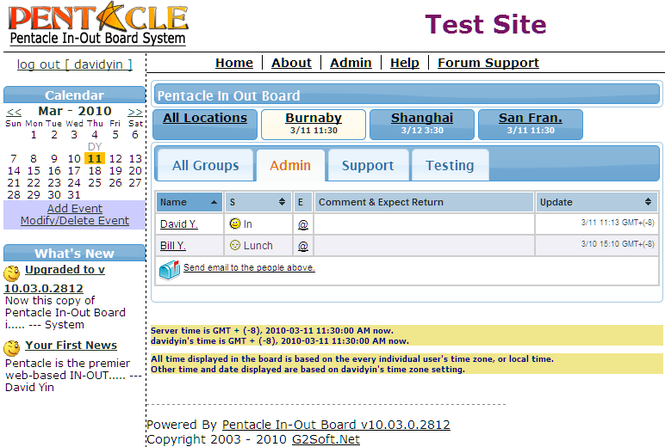This screenshot has height=447, width=665.
Task: Click the Test Site heading
Action: [x=486, y=24]
